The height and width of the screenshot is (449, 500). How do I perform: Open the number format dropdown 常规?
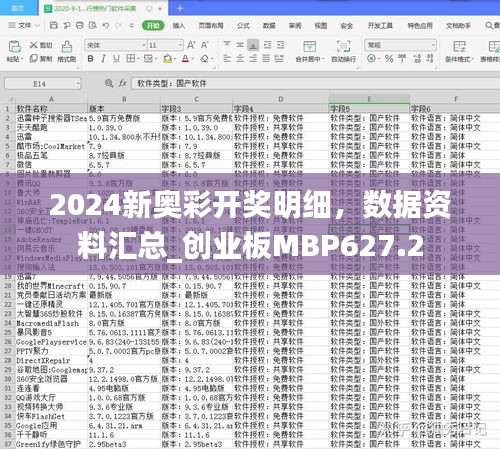click(x=433, y=45)
